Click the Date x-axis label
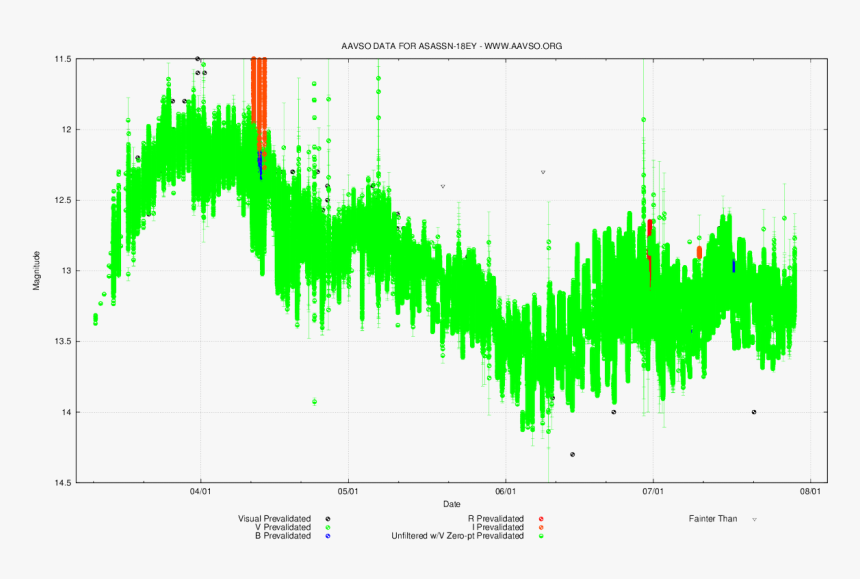Screen dimensions: 860x579 452,503
